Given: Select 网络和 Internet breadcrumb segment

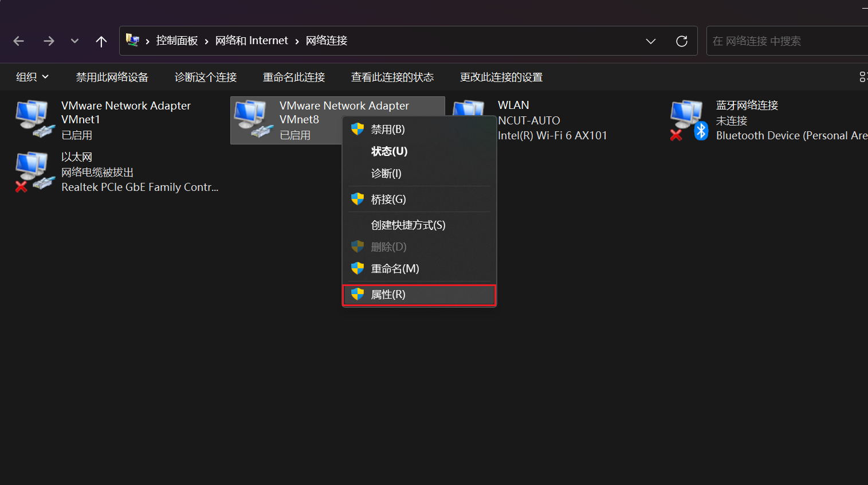Looking at the screenshot, I should coord(252,41).
